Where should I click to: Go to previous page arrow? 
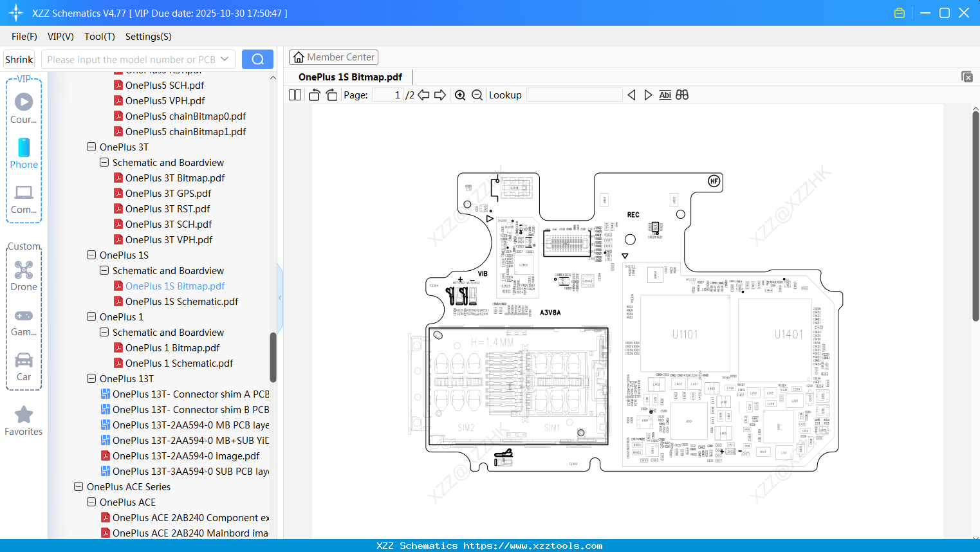[x=423, y=95]
